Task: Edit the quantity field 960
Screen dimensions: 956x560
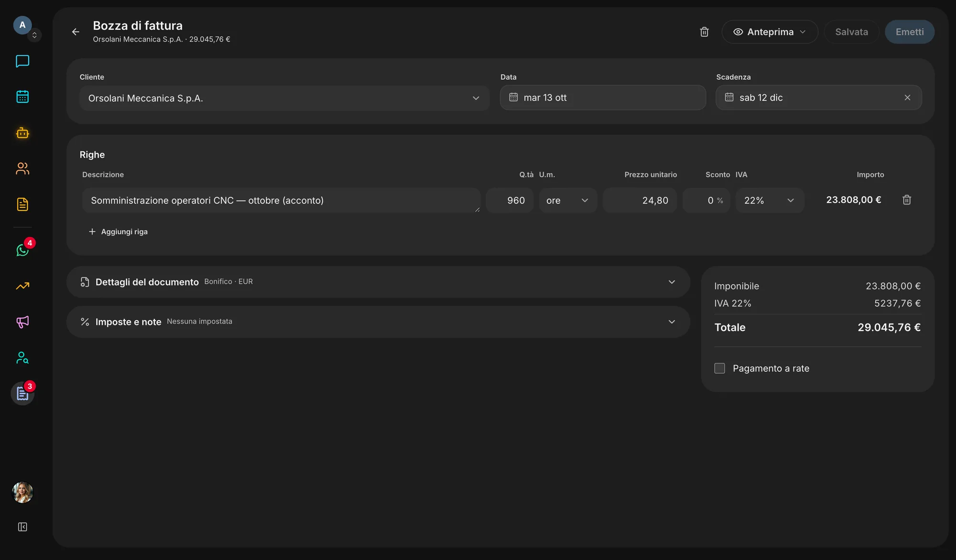Action: coord(510,200)
